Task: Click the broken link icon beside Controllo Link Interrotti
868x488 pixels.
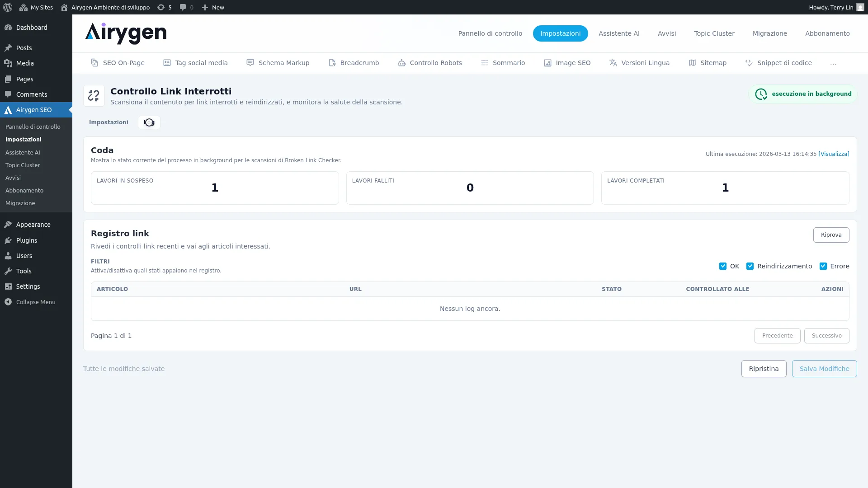Action: [x=94, y=96]
